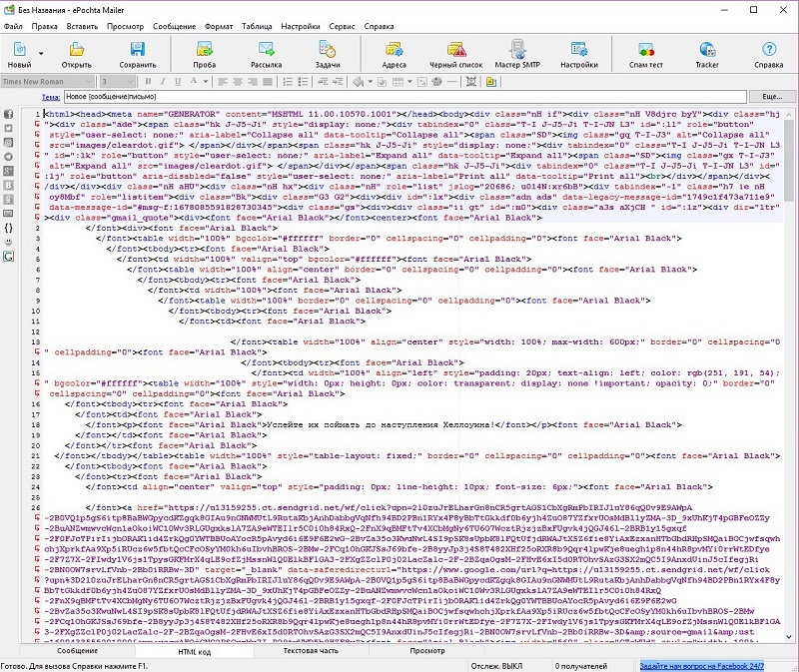
Task: Center align text
Action: [x=238, y=82]
